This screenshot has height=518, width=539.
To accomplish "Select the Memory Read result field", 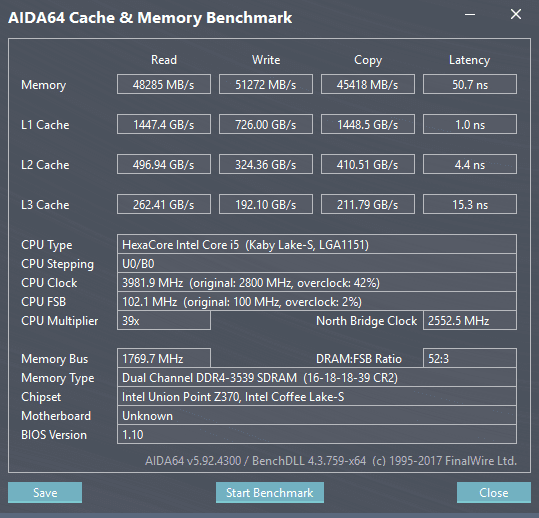I will 164,84.
